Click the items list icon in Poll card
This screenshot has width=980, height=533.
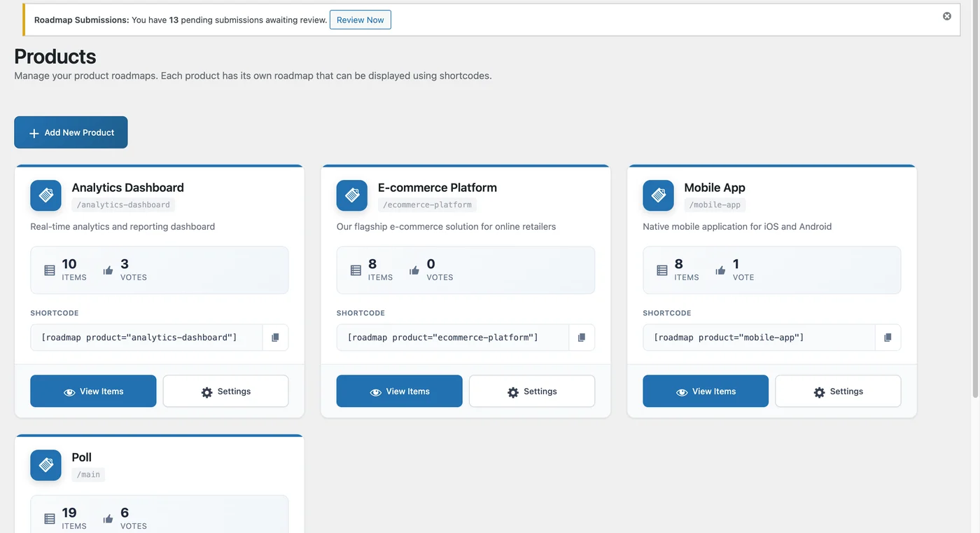pos(50,519)
